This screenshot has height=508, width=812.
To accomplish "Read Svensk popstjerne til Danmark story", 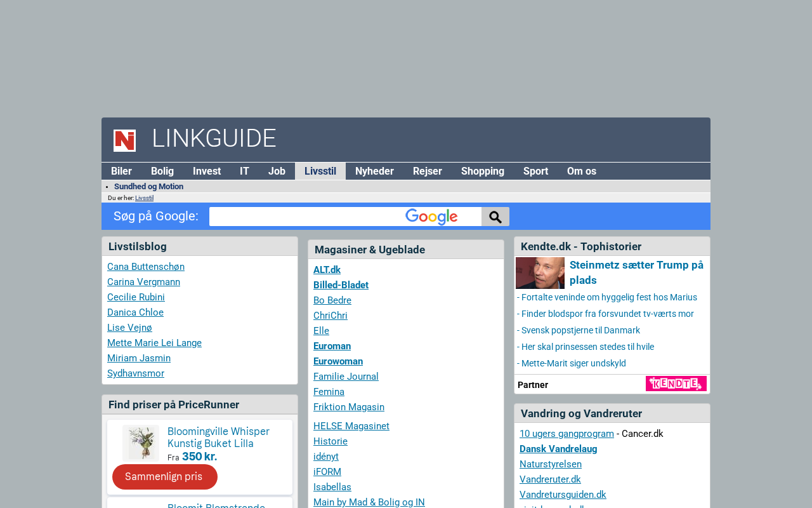I will click(579, 330).
